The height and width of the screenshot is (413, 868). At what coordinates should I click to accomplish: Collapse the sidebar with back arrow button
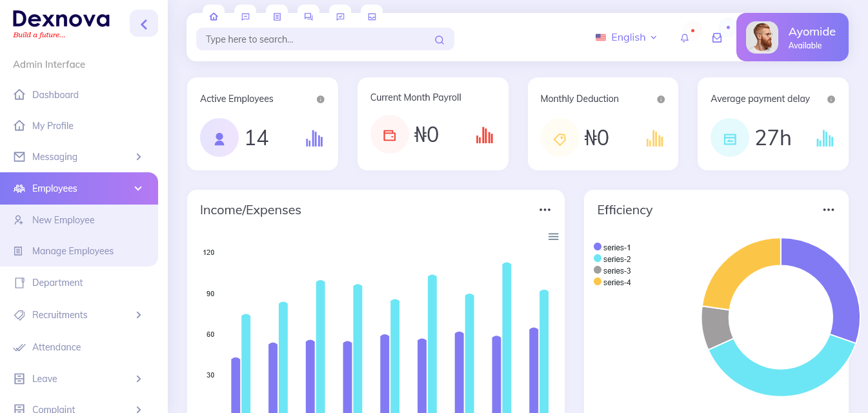coord(144,25)
